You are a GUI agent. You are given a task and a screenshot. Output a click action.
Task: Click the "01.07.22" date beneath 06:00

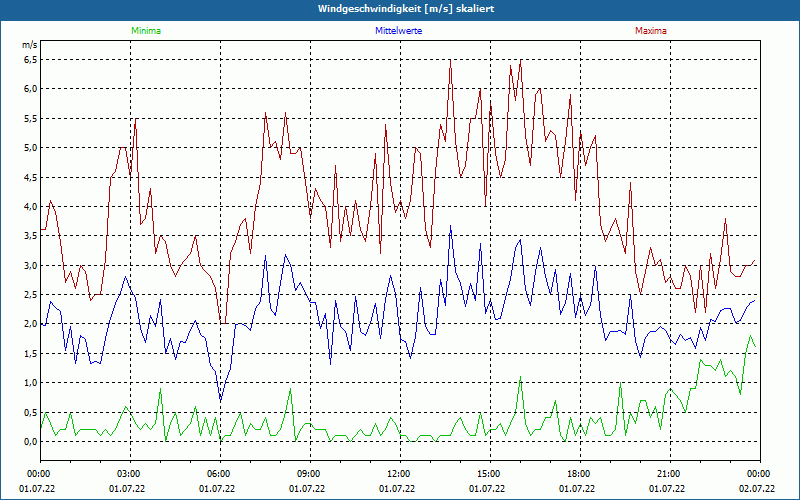[217, 488]
